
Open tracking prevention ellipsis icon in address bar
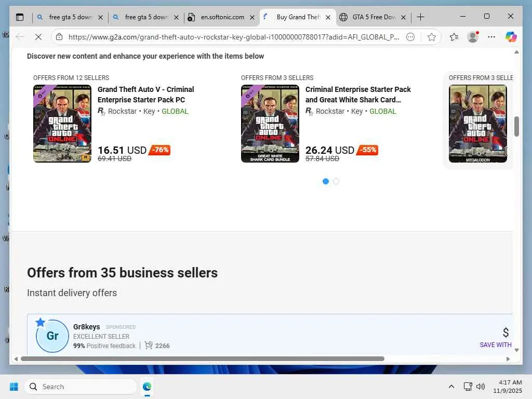(410, 37)
